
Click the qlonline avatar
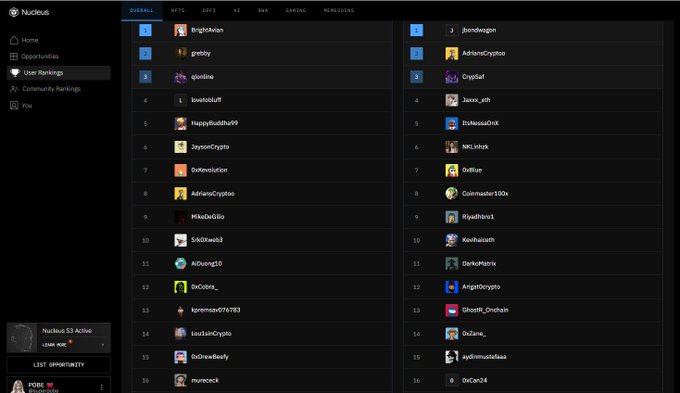tap(180, 77)
